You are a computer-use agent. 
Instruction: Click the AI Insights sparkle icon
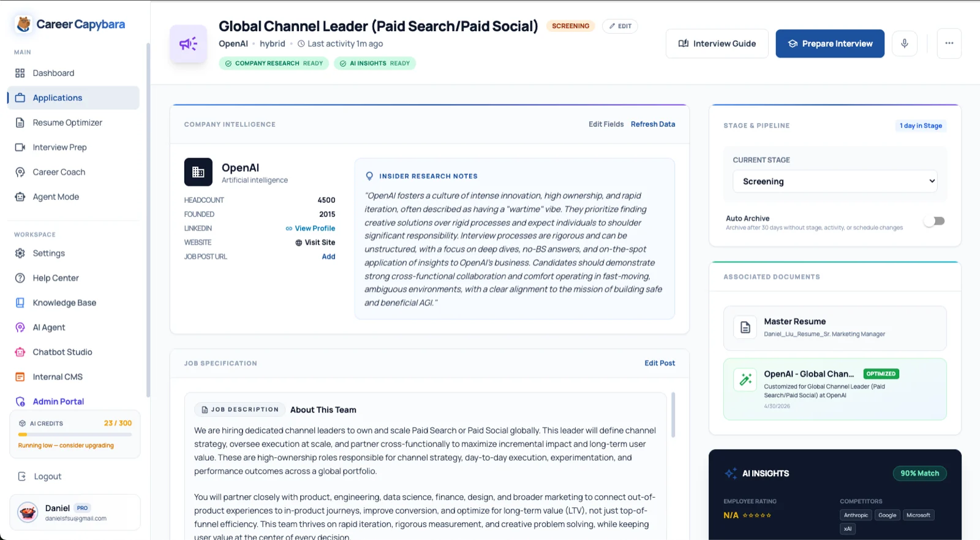(x=731, y=473)
